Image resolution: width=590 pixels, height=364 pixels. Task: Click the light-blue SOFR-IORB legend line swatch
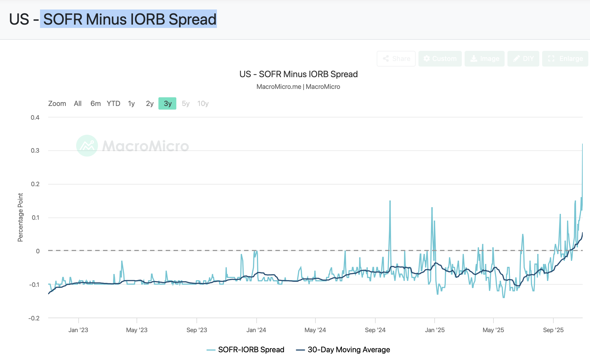click(x=211, y=350)
